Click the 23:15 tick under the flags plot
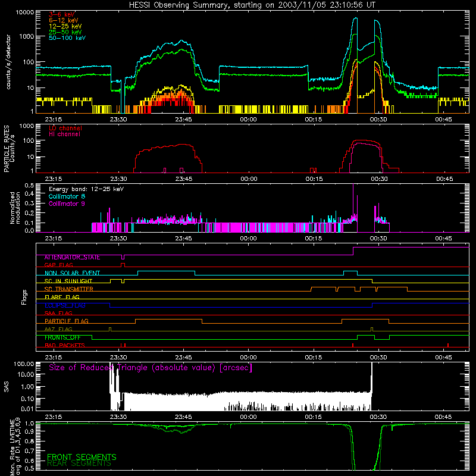 [x=54, y=358]
